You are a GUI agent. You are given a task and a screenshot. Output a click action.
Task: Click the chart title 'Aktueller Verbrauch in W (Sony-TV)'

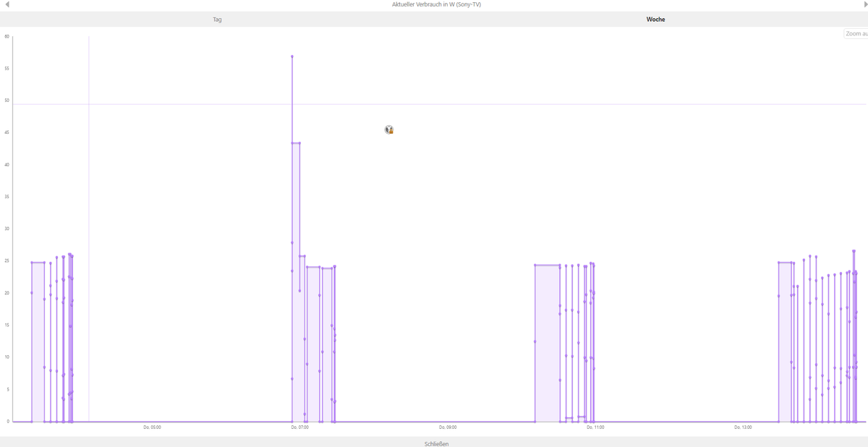click(436, 4)
